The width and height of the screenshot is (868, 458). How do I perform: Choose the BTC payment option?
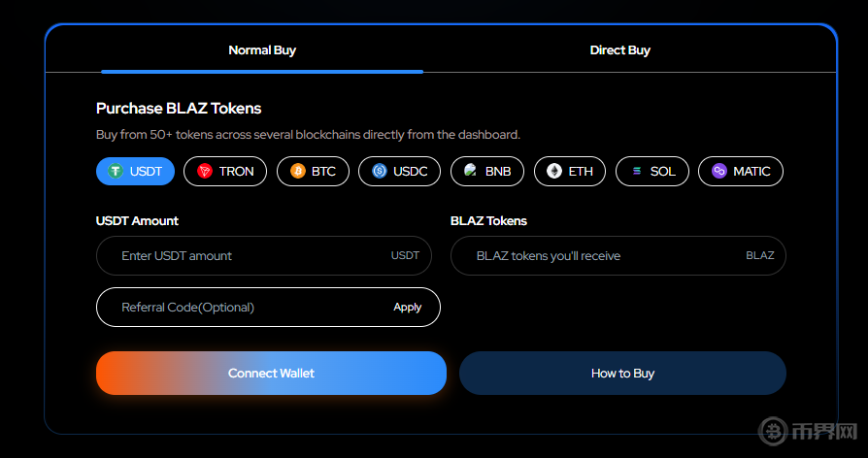pyautogui.click(x=312, y=172)
